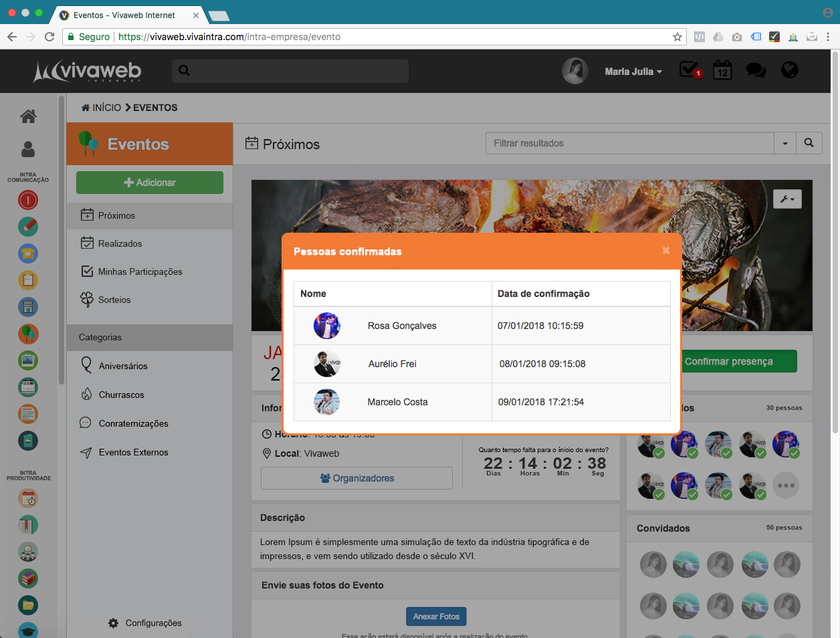Click the Organizadores button

click(356, 478)
